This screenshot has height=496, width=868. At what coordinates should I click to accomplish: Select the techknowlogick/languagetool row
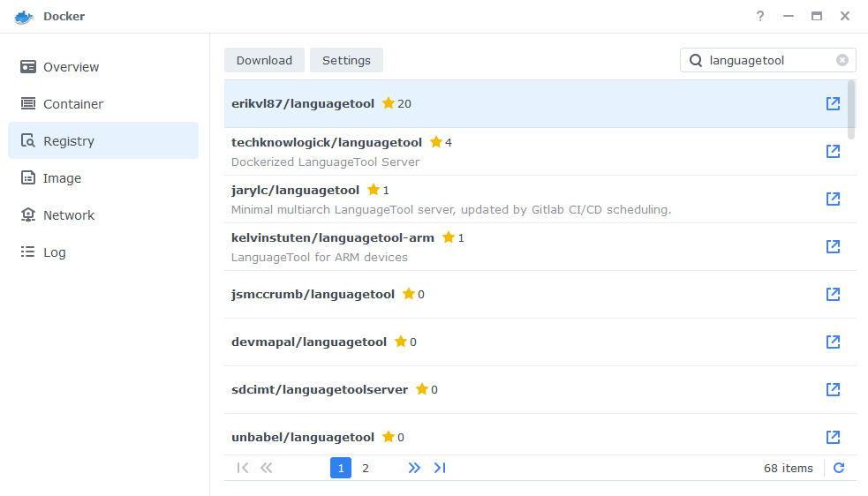point(540,152)
